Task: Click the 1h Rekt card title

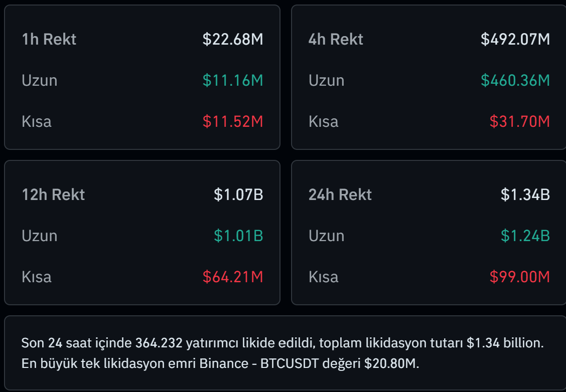Action: click(x=49, y=39)
